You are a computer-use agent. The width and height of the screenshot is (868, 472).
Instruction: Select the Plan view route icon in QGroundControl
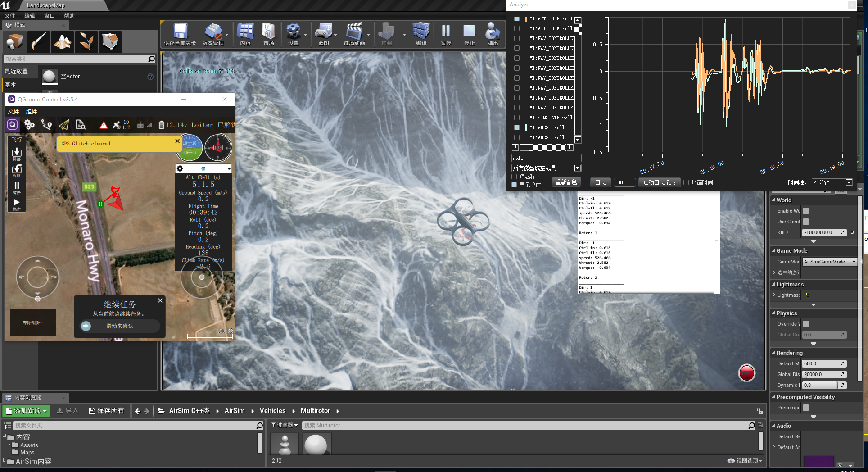pyautogui.click(x=47, y=125)
